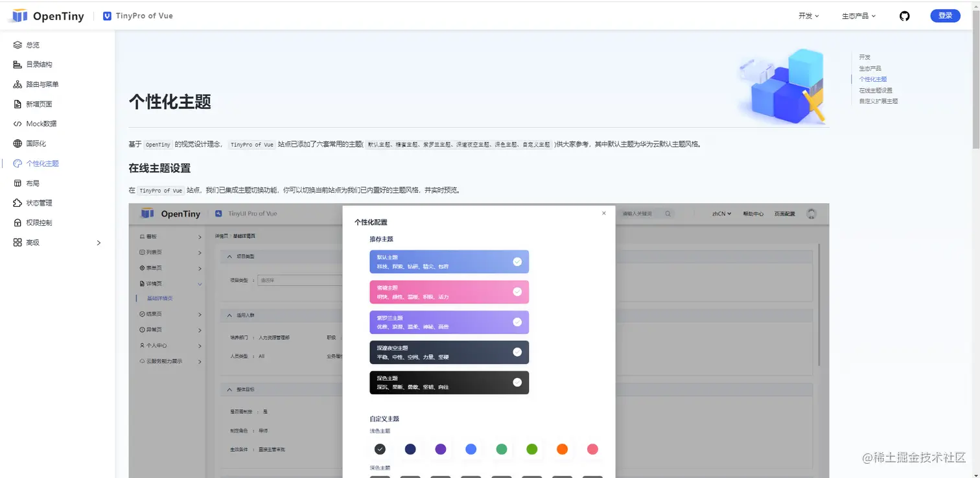
Task: Pick the lime green color swatch
Action: (532, 449)
